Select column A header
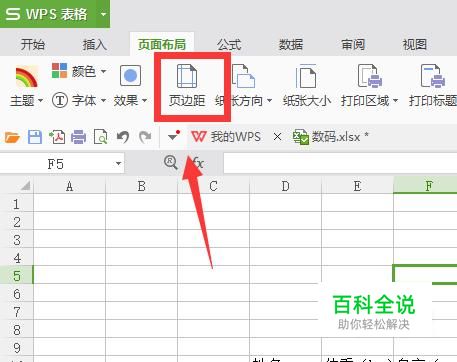 click(x=69, y=186)
